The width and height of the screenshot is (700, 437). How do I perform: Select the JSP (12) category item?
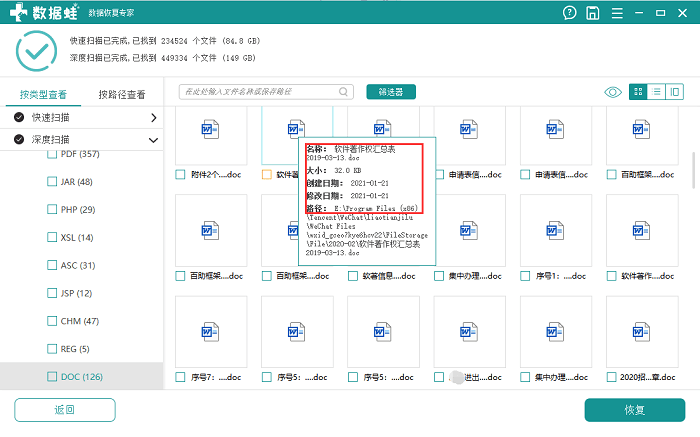76,293
